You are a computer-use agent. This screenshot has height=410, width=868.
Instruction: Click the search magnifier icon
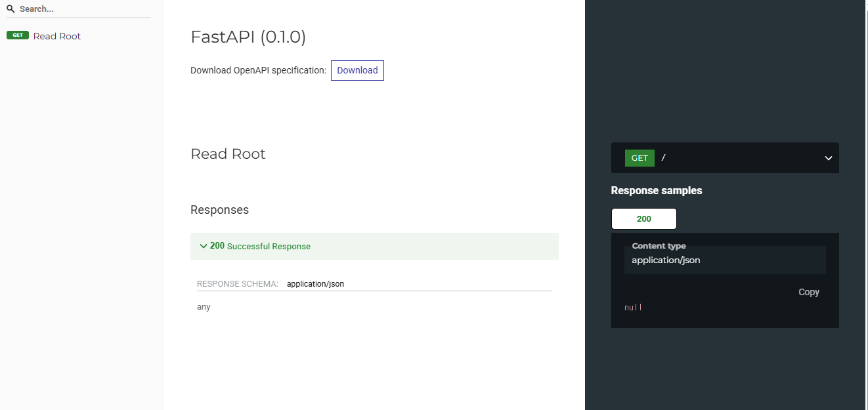pyautogui.click(x=11, y=9)
